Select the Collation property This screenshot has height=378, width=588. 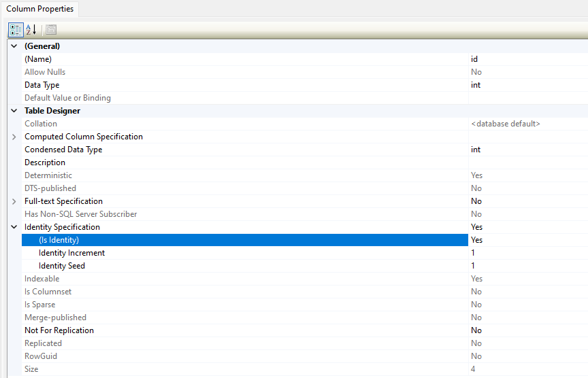(245, 124)
